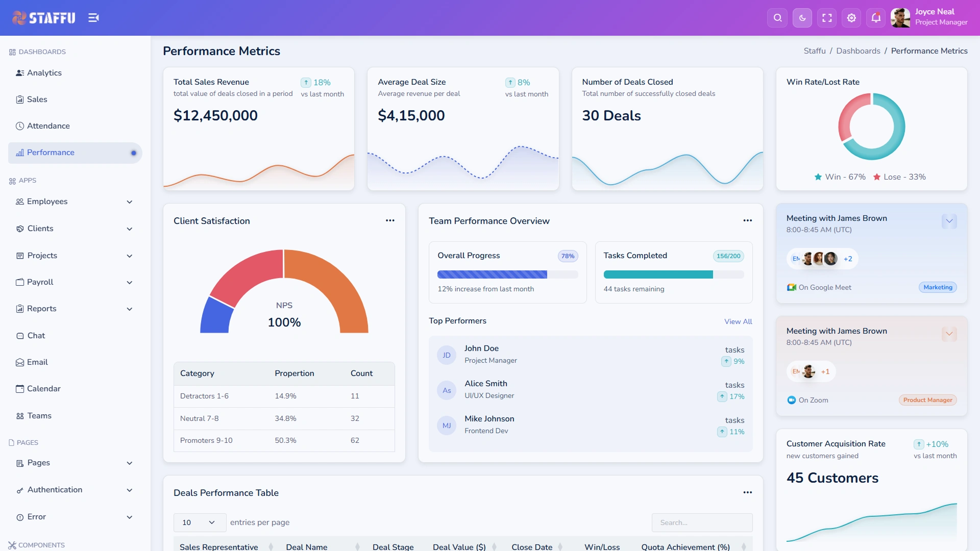
Task: Open notifications bell icon
Action: click(876, 18)
